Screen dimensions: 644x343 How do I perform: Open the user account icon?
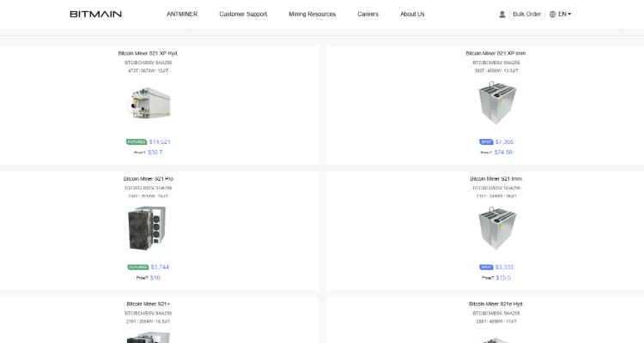pyautogui.click(x=502, y=15)
